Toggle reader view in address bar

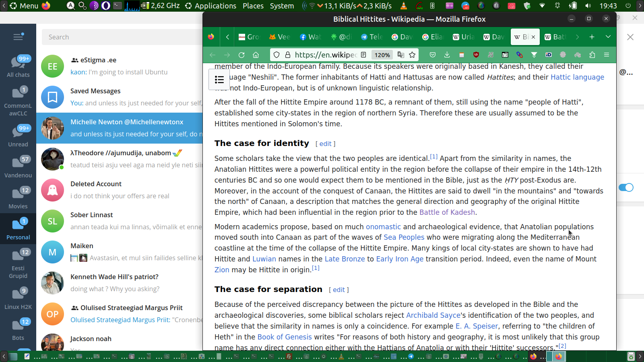coord(363,55)
